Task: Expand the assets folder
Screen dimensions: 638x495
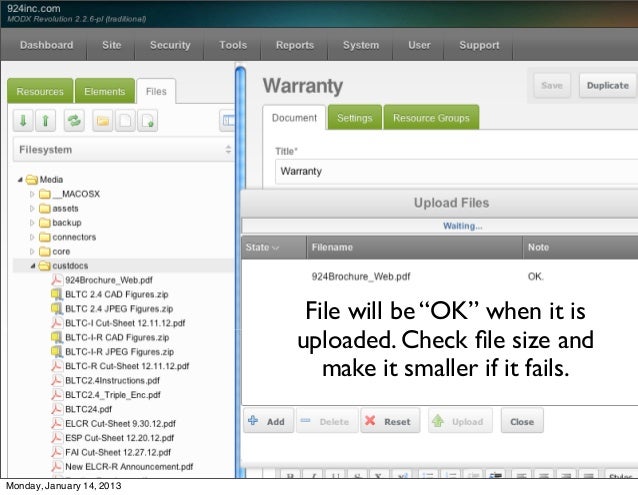Action: (32, 208)
